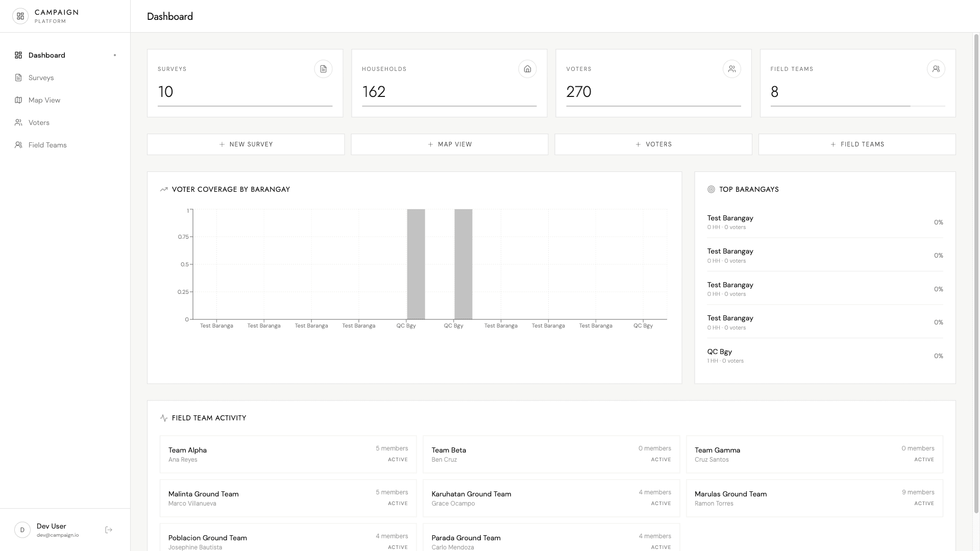Open the Parada Ground Team card
The width and height of the screenshot is (980, 551).
point(551,537)
